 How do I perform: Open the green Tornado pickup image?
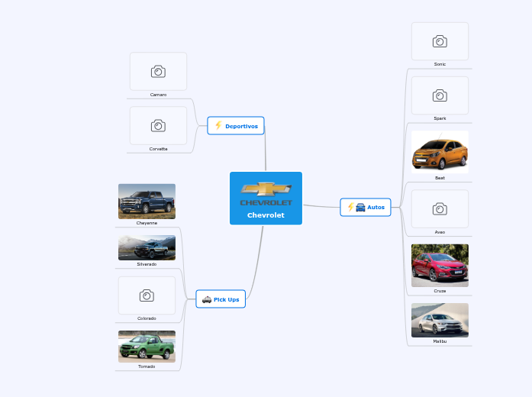[147, 347]
